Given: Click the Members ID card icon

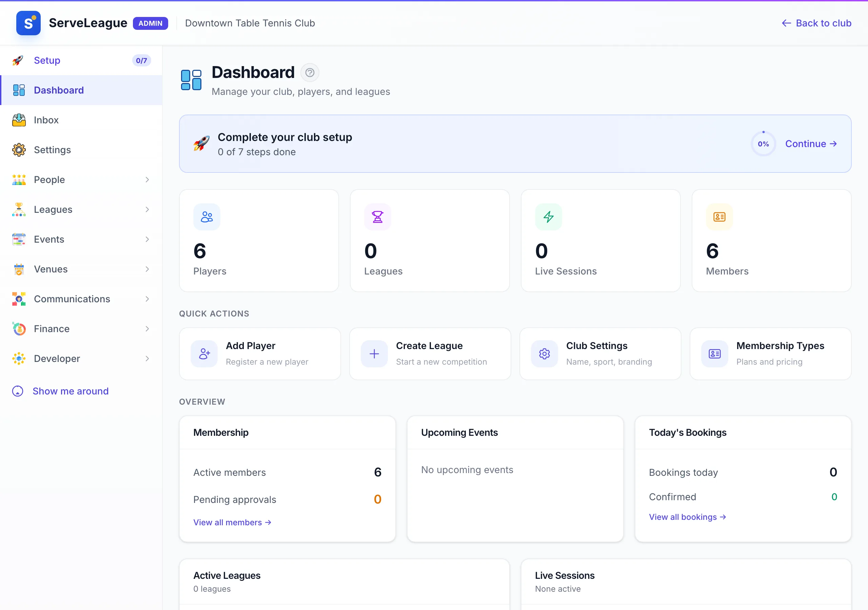Looking at the screenshot, I should pos(719,217).
